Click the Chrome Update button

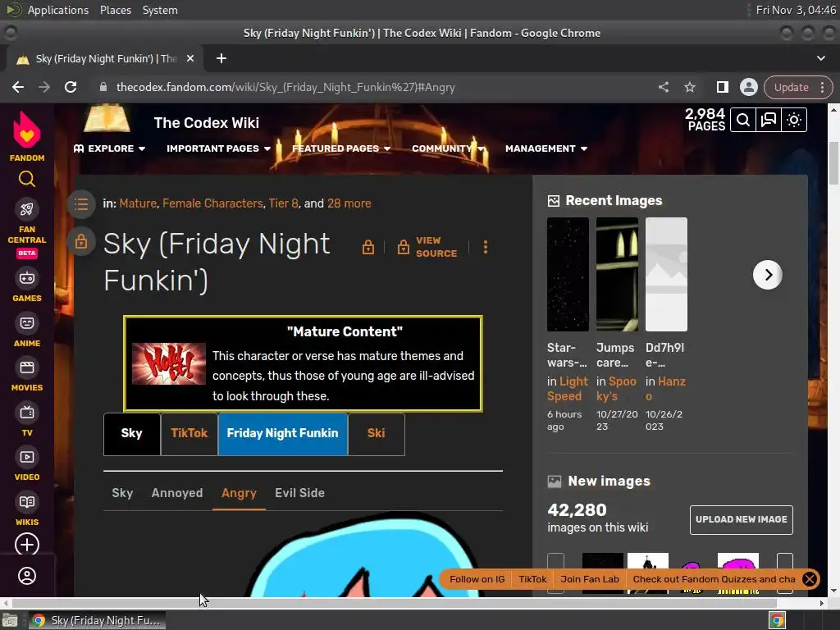(x=797, y=87)
